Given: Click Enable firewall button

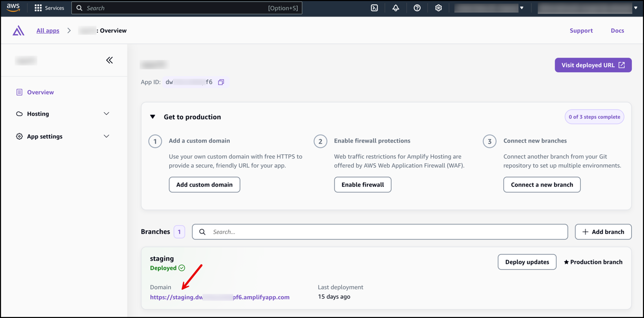Looking at the screenshot, I should coord(363,185).
